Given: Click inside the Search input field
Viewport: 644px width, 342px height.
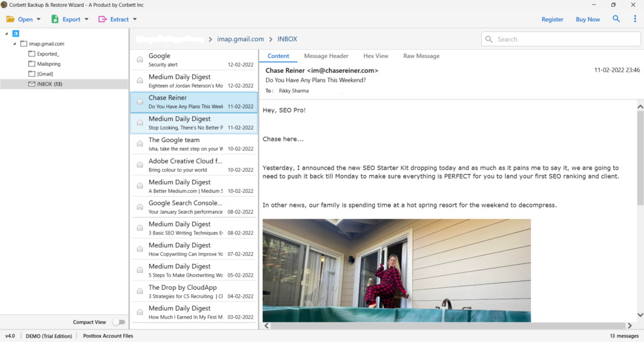Looking at the screenshot, I should coord(560,39).
